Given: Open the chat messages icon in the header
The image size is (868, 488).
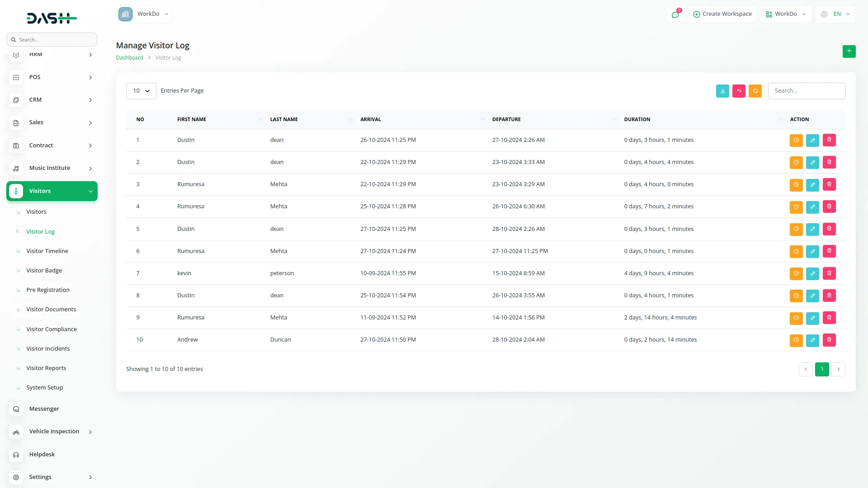Looking at the screenshot, I should (675, 14).
